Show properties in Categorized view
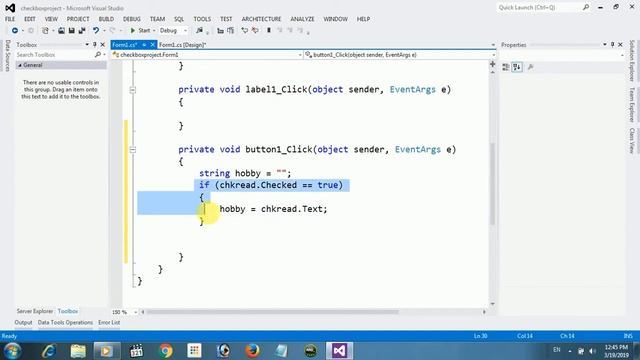Image resolution: width=640 pixels, height=360 pixels. [x=506, y=67]
